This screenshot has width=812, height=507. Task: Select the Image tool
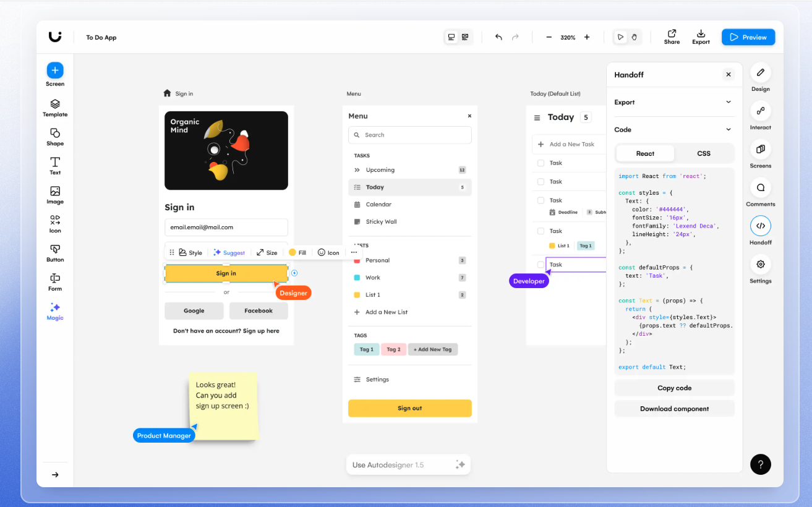[x=55, y=195]
